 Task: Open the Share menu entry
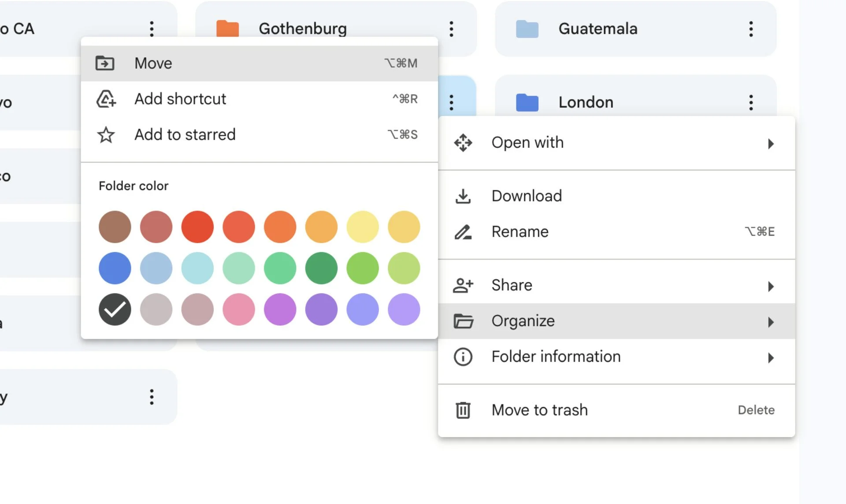click(617, 285)
